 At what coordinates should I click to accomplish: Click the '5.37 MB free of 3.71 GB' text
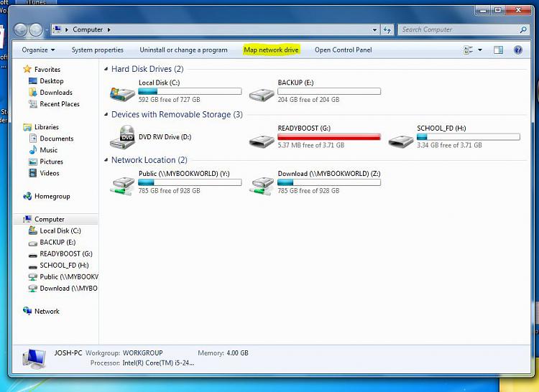point(310,145)
